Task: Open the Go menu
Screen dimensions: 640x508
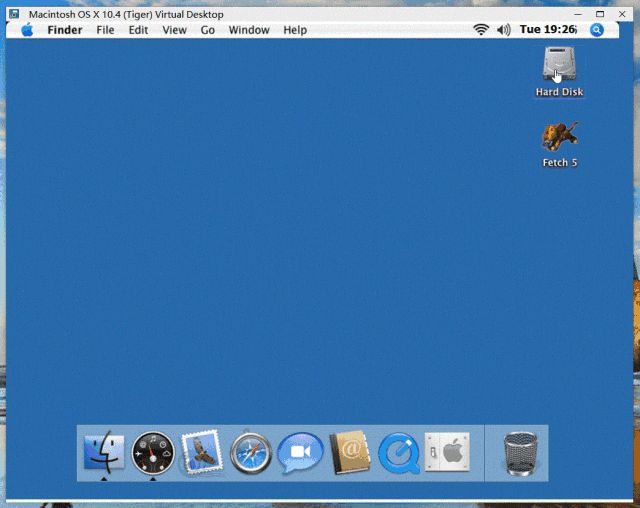Action: coord(208,30)
